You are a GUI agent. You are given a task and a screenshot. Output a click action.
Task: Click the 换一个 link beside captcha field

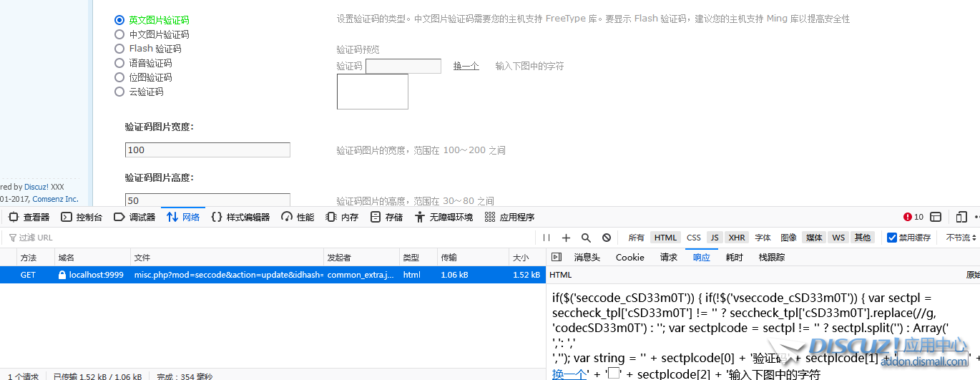(466, 66)
